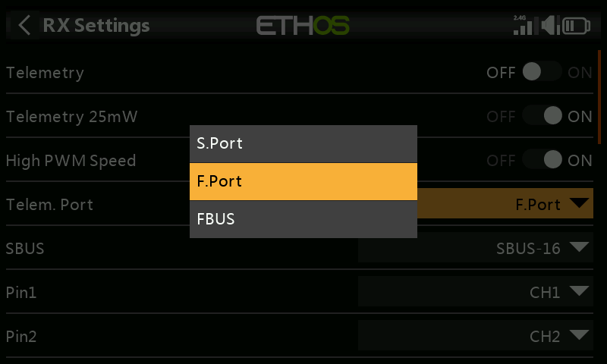
Task: Expand the Pin1 CH1 dropdown
Action: (x=476, y=292)
